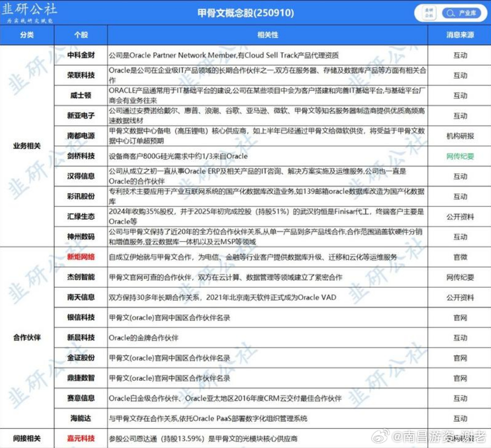Select stock 海能达

pos(81,418)
